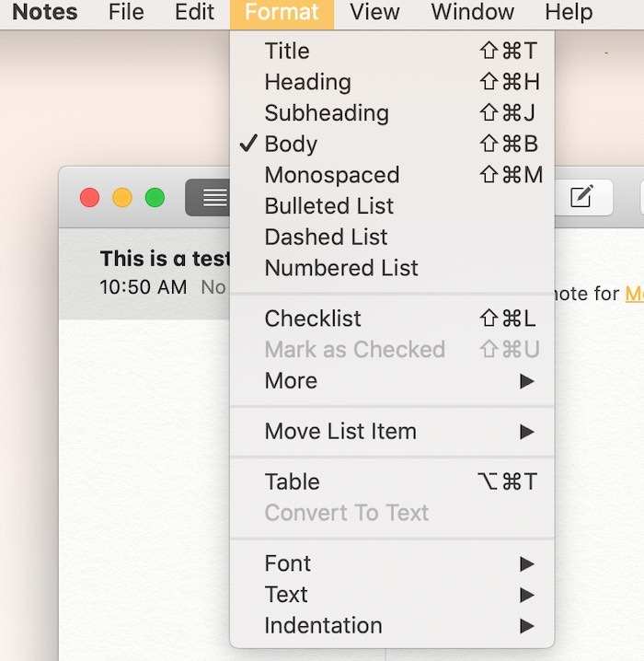Expand the Indentation submenu
This screenshot has width=644, height=661.
point(392,626)
